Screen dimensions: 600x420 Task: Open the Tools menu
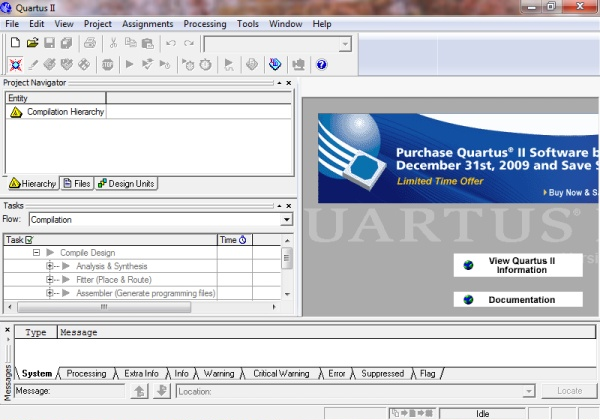coord(248,24)
